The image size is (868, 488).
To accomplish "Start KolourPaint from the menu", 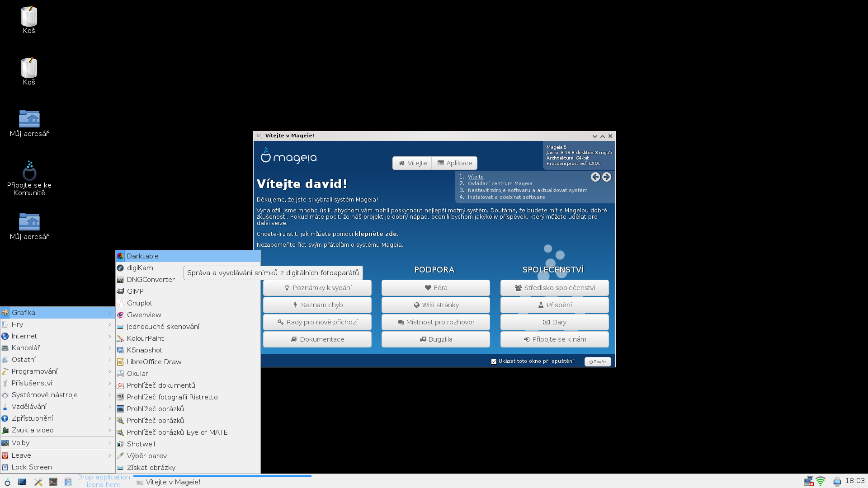I will pos(188,338).
